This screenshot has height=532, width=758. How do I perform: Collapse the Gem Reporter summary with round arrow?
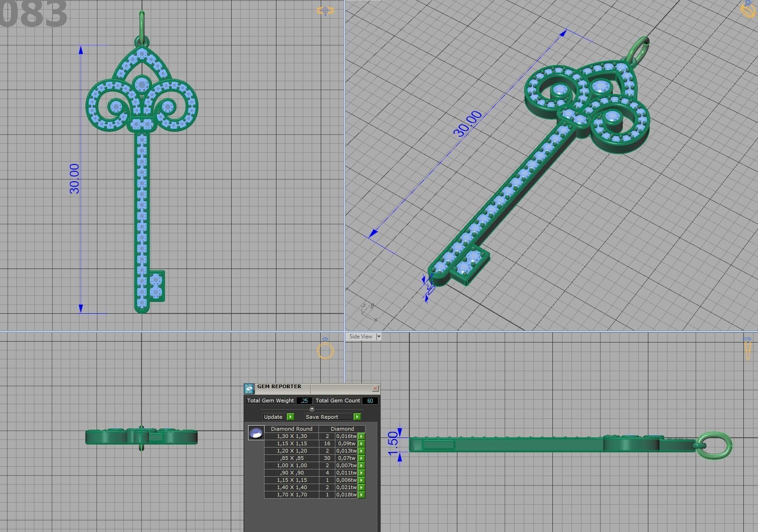(312, 409)
